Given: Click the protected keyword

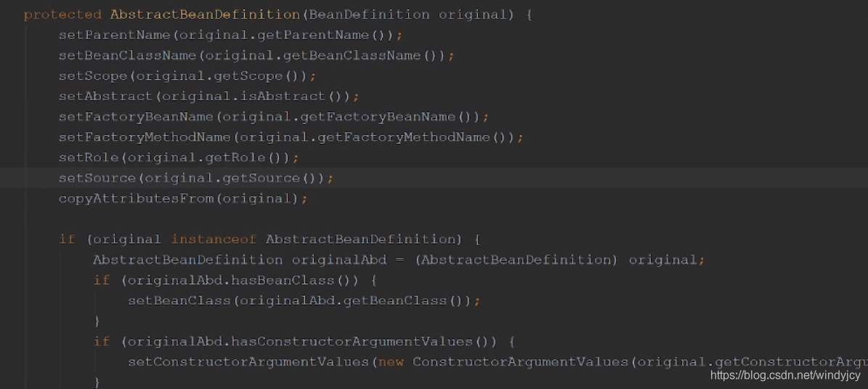Looking at the screenshot, I should [62, 15].
